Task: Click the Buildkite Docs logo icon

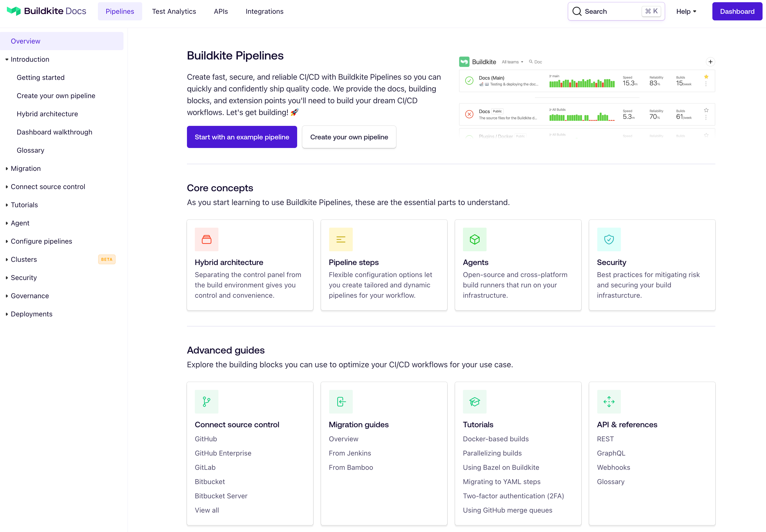Action: pyautogui.click(x=14, y=11)
